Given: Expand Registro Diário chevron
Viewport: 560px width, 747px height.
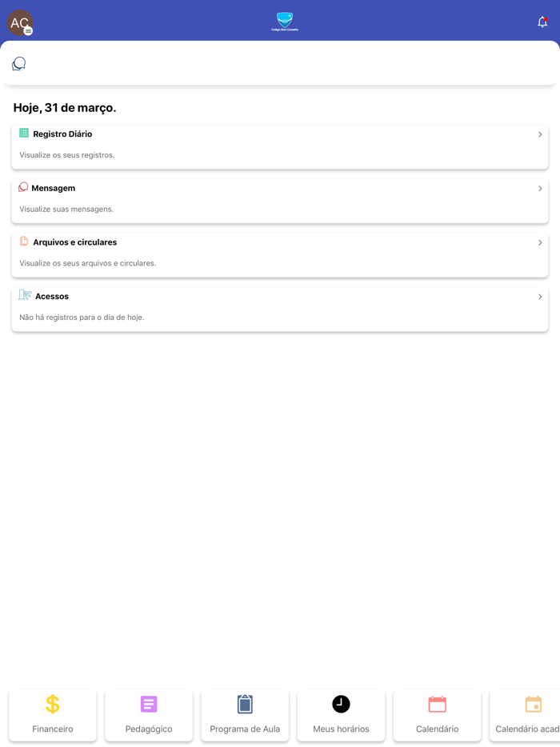Looking at the screenshot, I should pyautogui.click(x=540, y=134).
